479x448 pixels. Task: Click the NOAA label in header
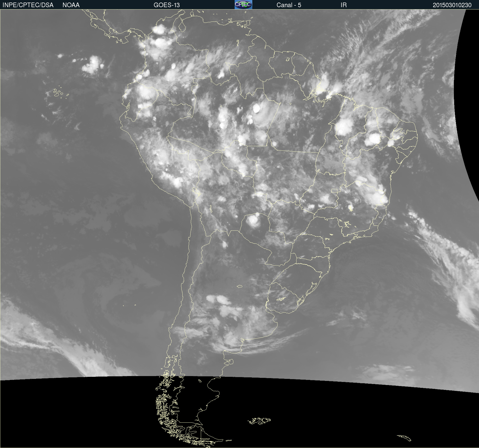tap(71, 5)
